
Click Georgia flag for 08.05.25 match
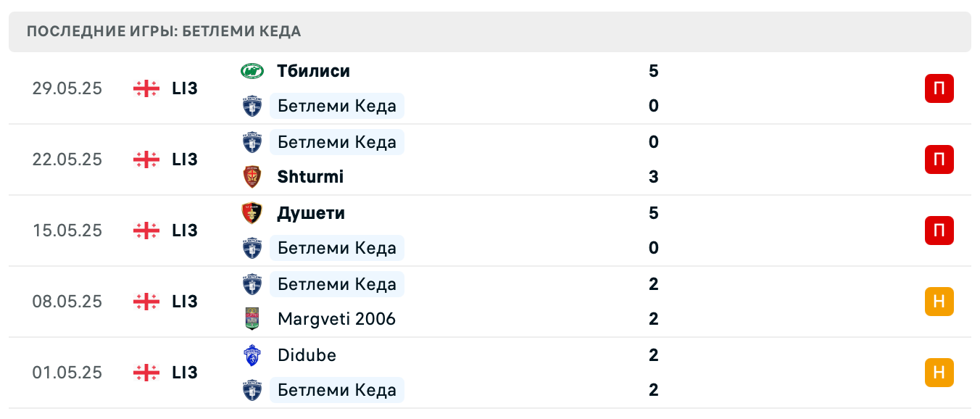point(146,302)
